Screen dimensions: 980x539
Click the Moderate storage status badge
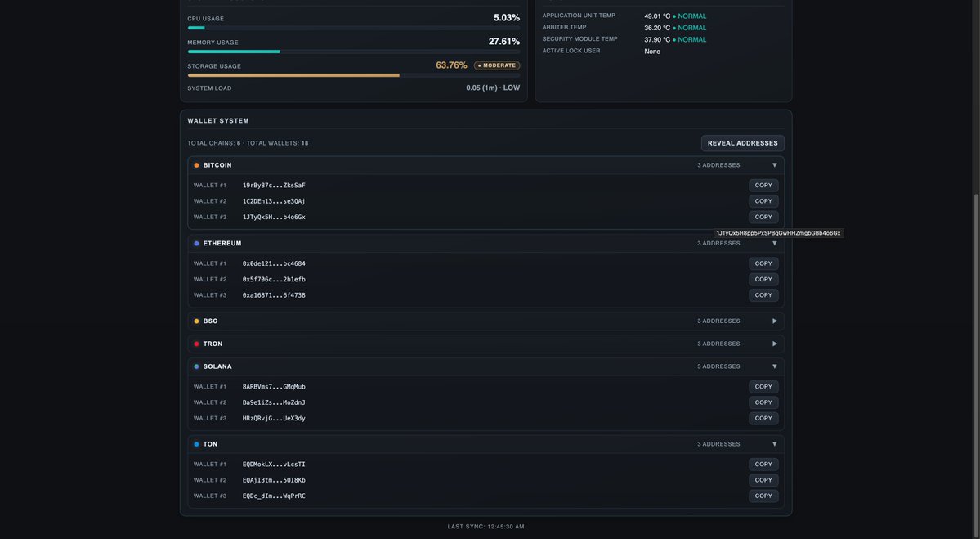(497, 65)
